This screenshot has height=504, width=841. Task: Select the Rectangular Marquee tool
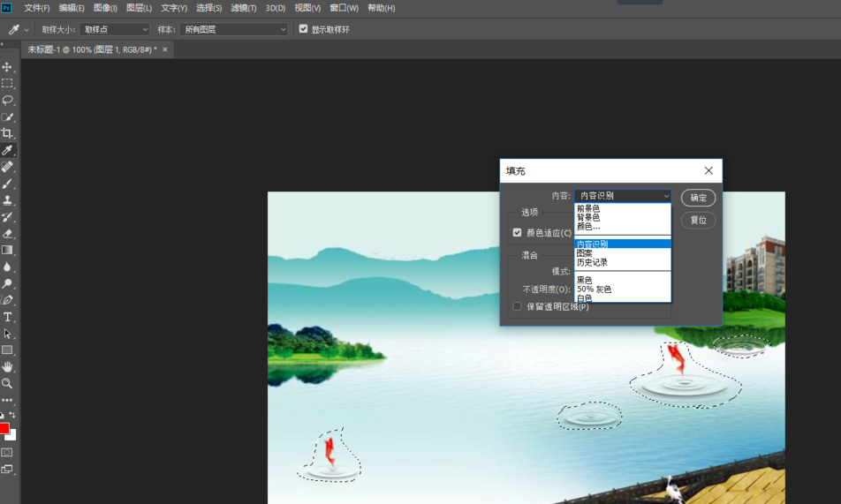[x=7, y=84]
